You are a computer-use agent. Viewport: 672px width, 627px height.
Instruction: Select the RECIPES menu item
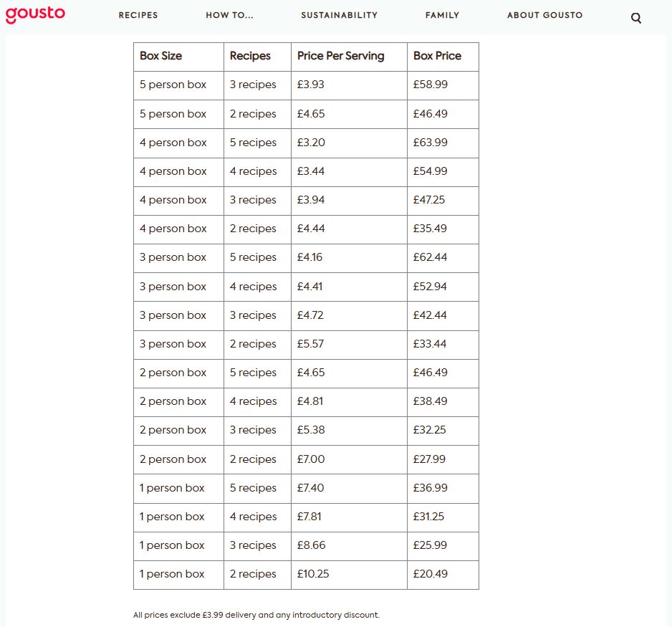138,15
